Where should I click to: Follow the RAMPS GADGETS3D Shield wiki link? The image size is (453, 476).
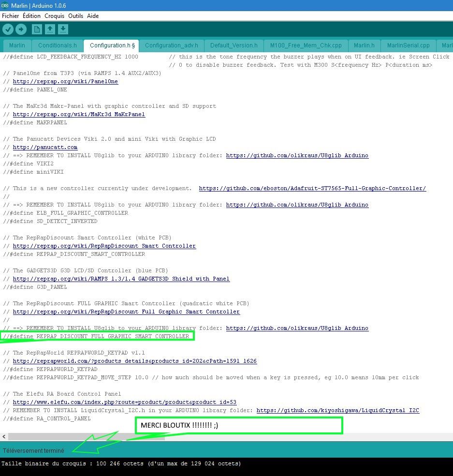pos(121,279)
